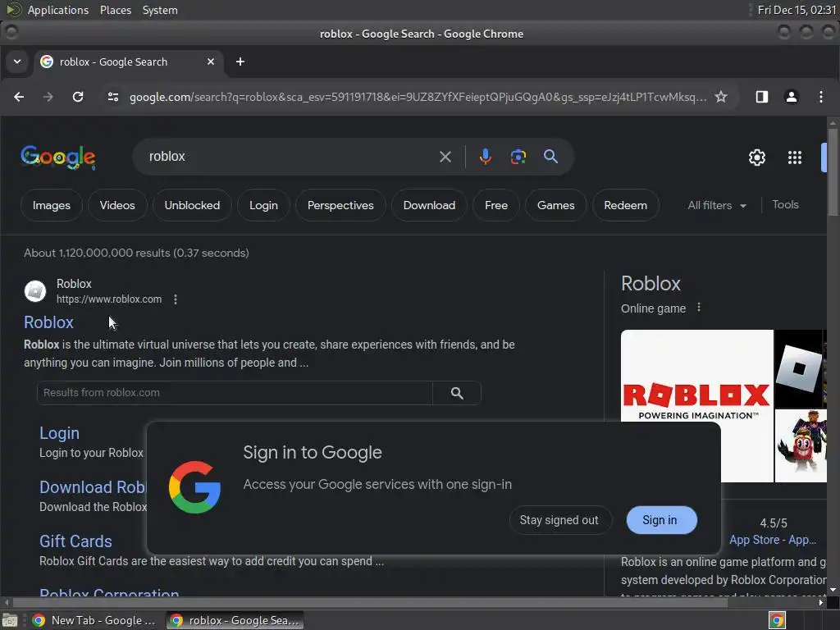Screen dimensions: 840x630
Task: Switch to roblox Google Search taskbar window
Action: coord(235,620)
